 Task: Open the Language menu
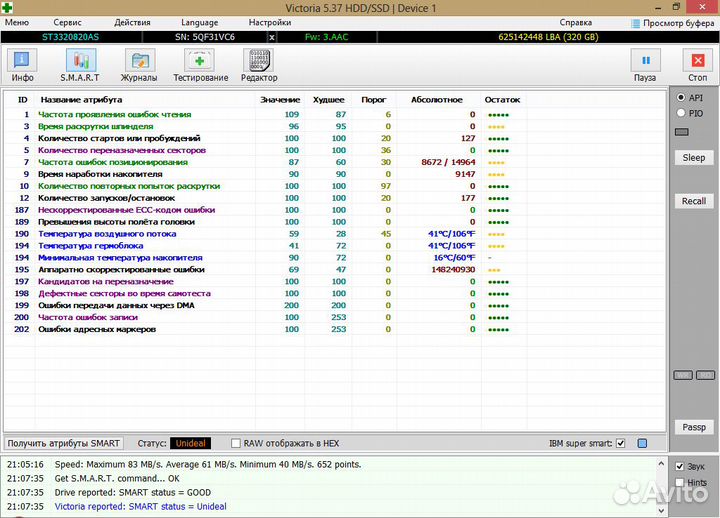[199, 22]
